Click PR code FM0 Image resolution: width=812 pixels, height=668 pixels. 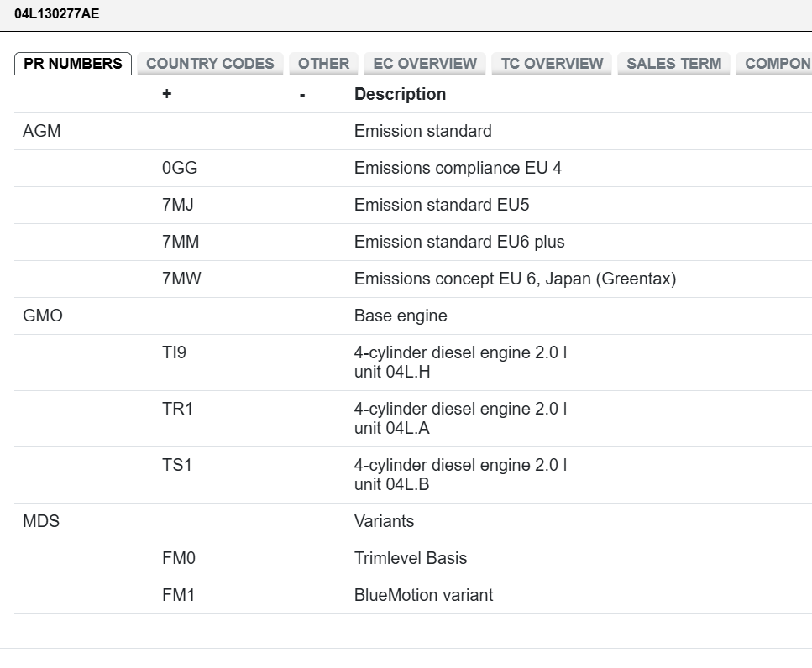(x=179, y=559)
